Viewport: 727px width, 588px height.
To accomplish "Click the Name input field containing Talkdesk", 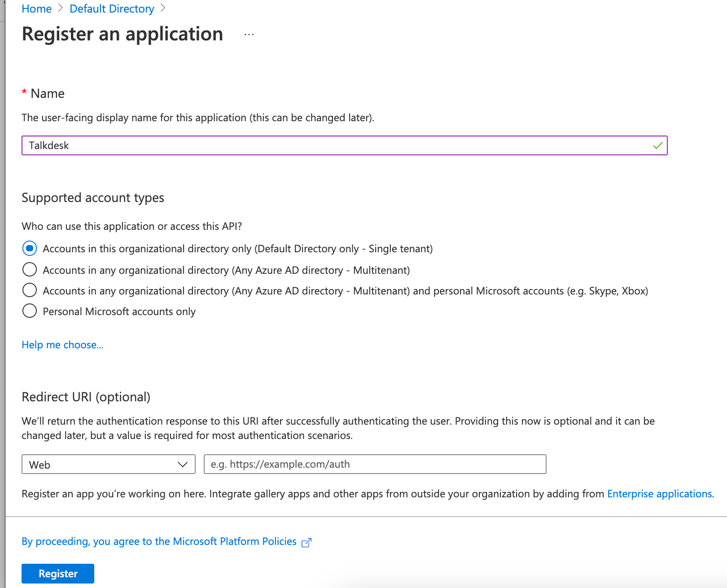I will point(345,145).
